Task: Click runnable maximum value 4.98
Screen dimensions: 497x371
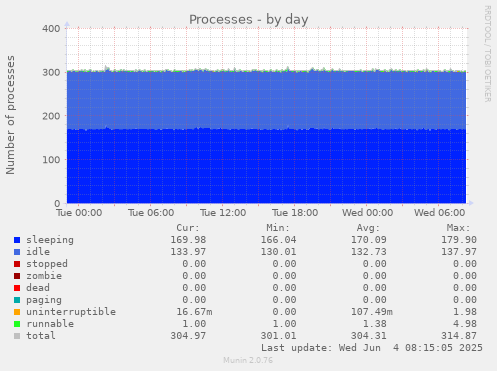Action: [x=465, y=324]
